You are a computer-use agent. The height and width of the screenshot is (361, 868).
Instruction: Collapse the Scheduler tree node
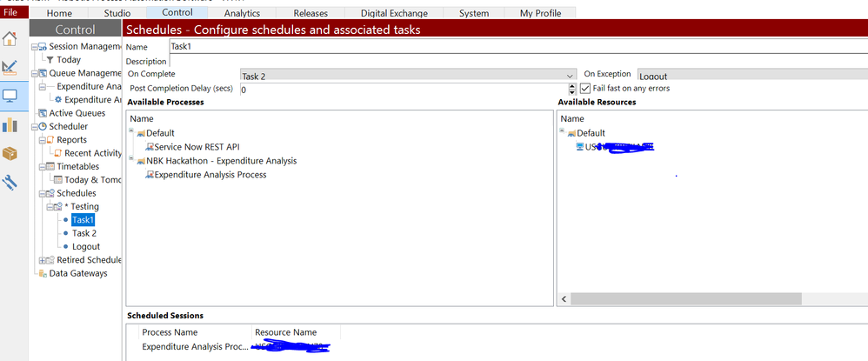click(36, 127)
